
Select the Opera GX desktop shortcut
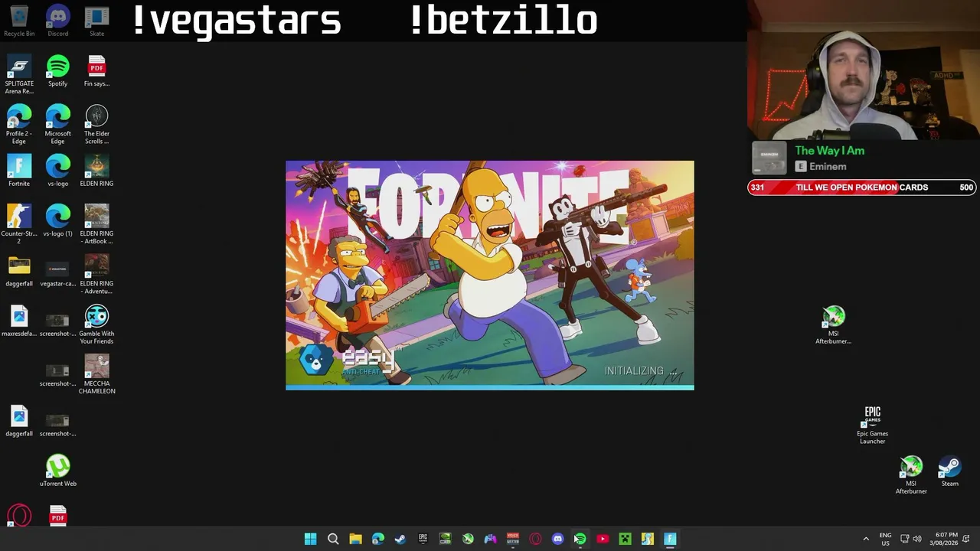click(x=19, y=515)
